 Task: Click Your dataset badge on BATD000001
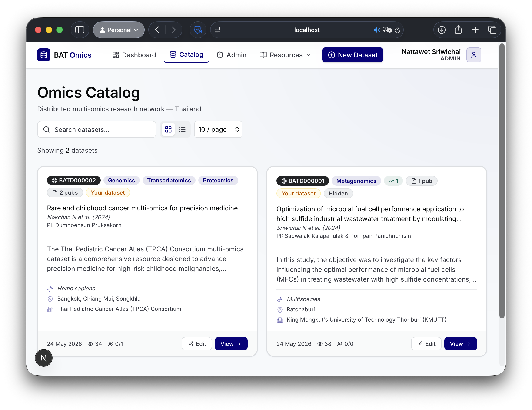[299, 194]
